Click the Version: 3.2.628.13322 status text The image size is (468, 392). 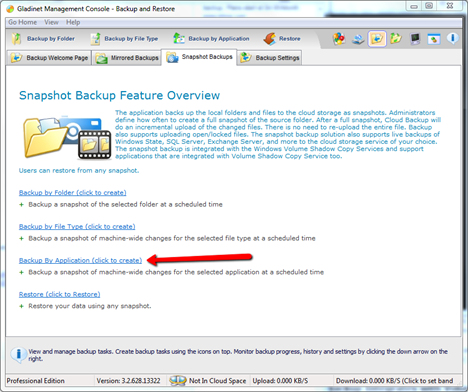tap(128, 381)
